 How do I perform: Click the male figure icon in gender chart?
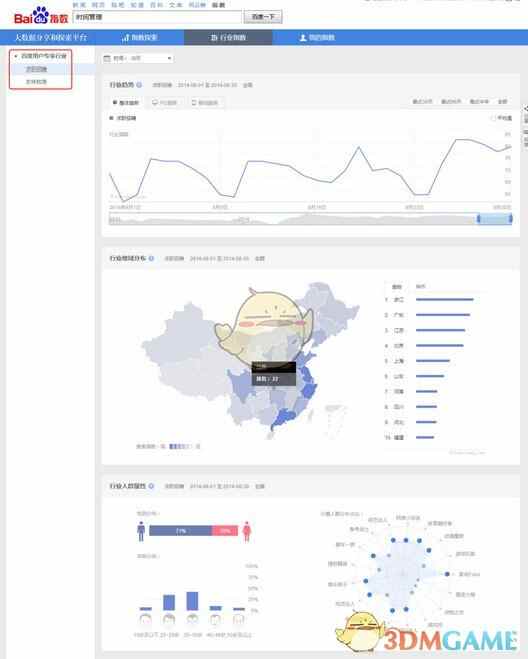pos(141,531)
